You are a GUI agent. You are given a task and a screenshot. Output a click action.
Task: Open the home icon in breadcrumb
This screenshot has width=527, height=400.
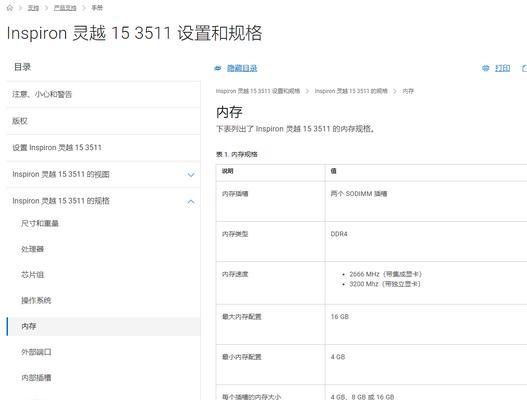pyautogui.click(x=10, y=8)
